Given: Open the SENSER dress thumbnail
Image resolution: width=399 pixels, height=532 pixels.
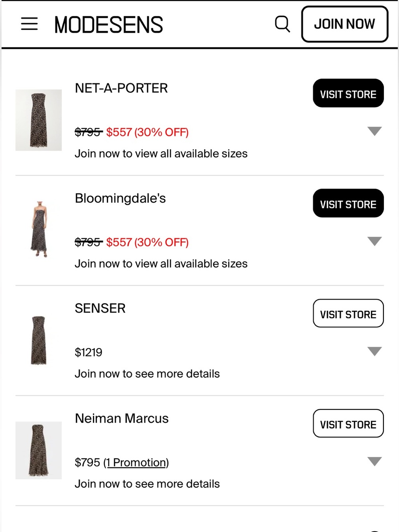Looking at the screenshot, I should (x=39, y=340).
